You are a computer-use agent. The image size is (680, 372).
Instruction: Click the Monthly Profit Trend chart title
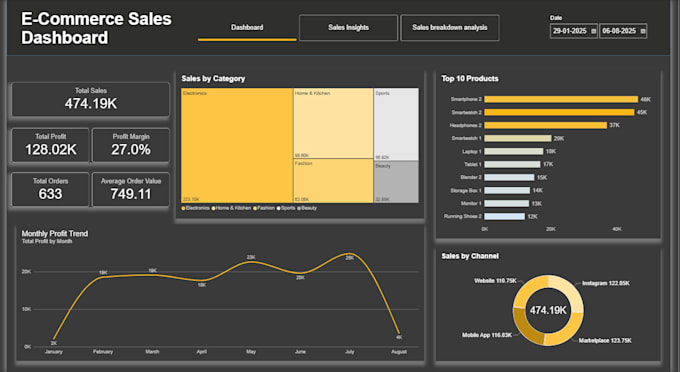click(x=55, y=234)
